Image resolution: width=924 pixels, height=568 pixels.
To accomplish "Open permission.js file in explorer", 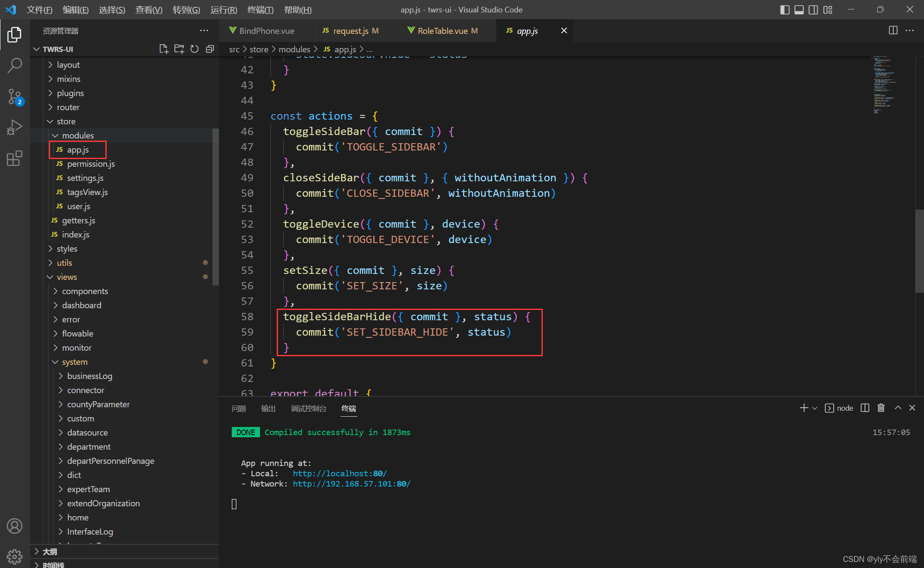I will (x=91, y=164).
